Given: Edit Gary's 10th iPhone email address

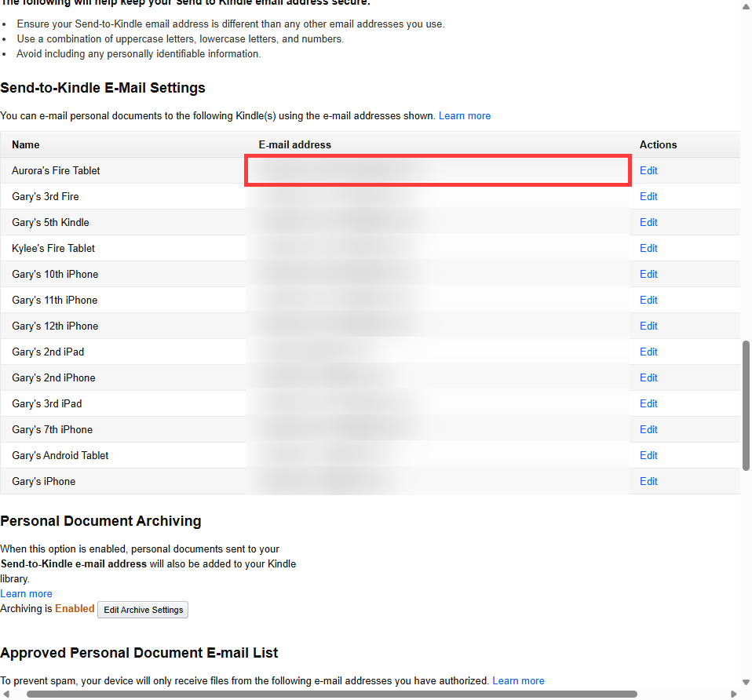Looking at the screenshot, I should pyautogui.click(x=648, y=274).
